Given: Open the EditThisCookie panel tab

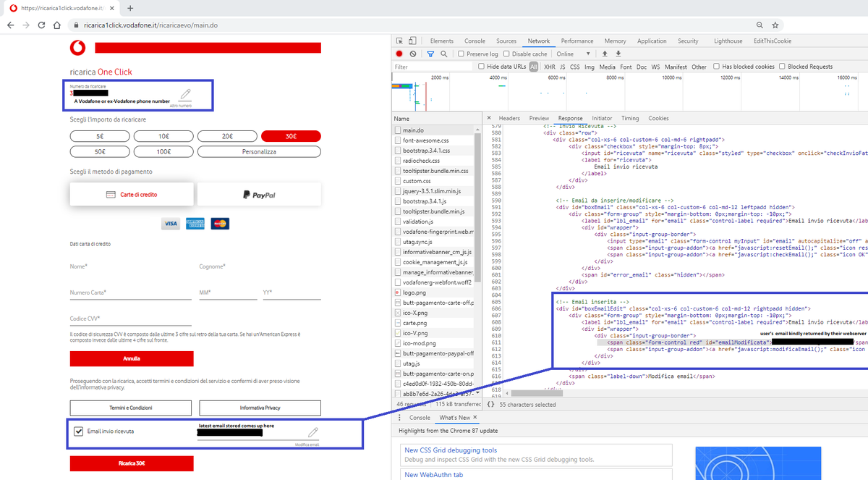Looking at the screenshot, I should (773, 41).
